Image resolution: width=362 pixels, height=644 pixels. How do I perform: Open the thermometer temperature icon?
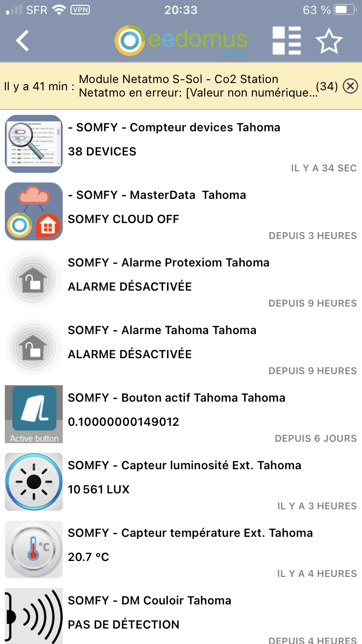(x=34, y=549)
